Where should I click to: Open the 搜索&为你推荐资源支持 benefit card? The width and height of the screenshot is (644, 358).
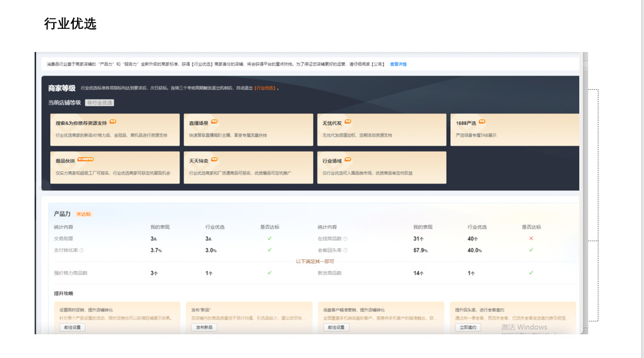(x=115, y=130)
